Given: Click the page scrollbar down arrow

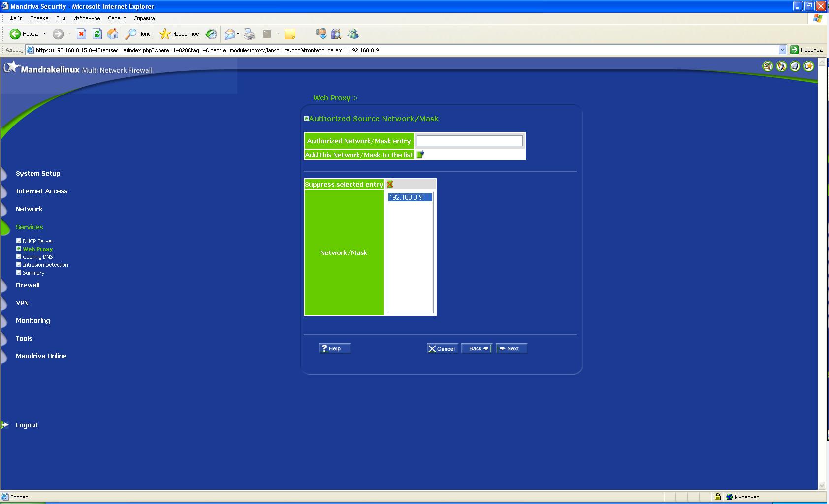Looking at the screenshot, I should click(x=822, y=485).
